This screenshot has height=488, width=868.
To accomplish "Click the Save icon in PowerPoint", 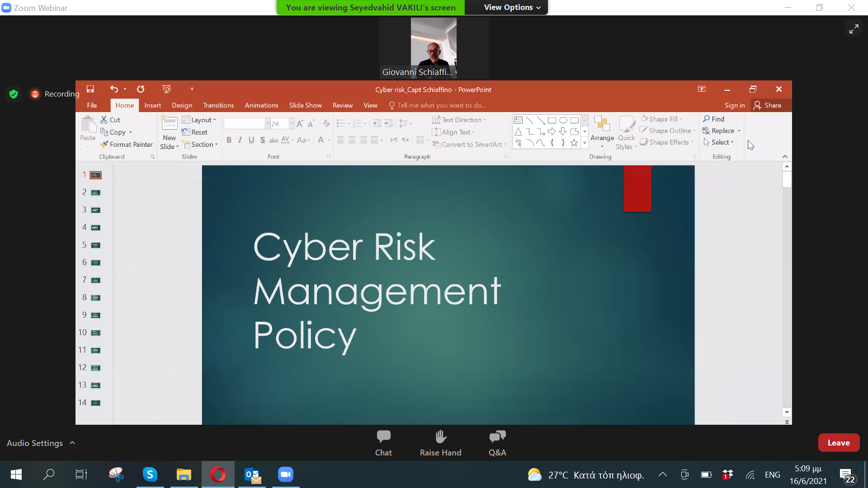I will (x=90, y=89).
